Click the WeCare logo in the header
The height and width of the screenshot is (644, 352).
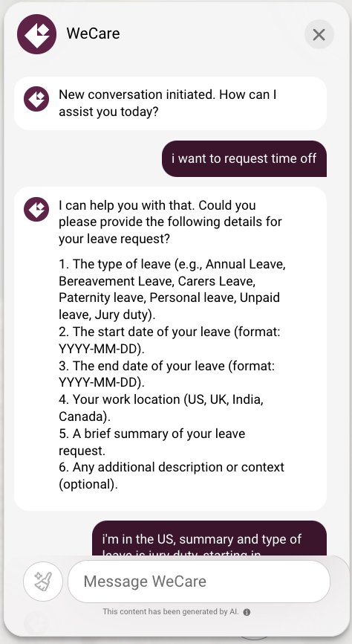coord(36,34)
